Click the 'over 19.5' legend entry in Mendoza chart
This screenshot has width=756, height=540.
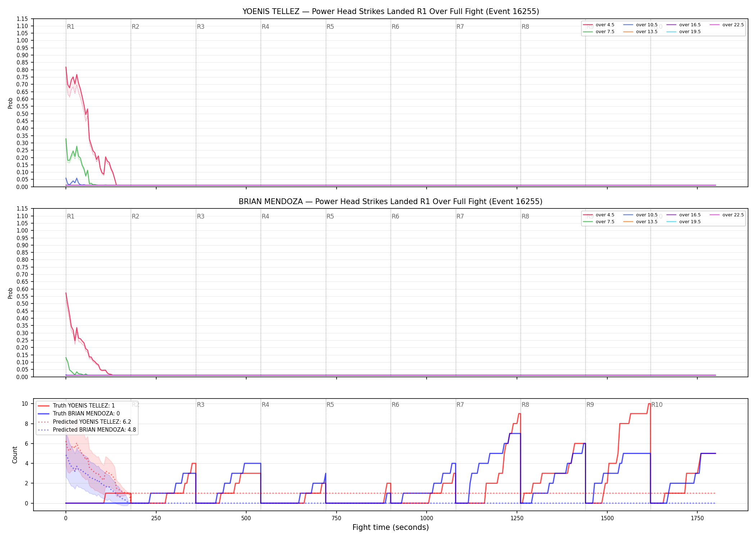click(684, 222)
